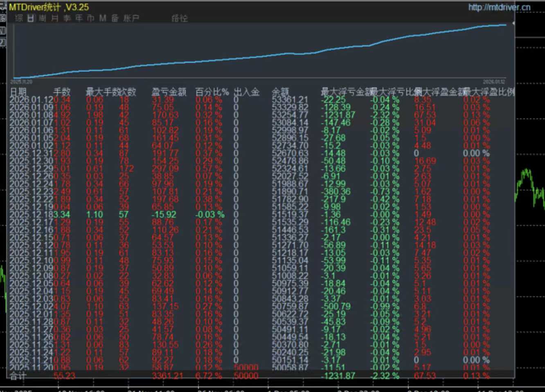The image size is (545, 392).
Task: Open the 季 quarterly statistics tab
Action: tap(67, 18)
